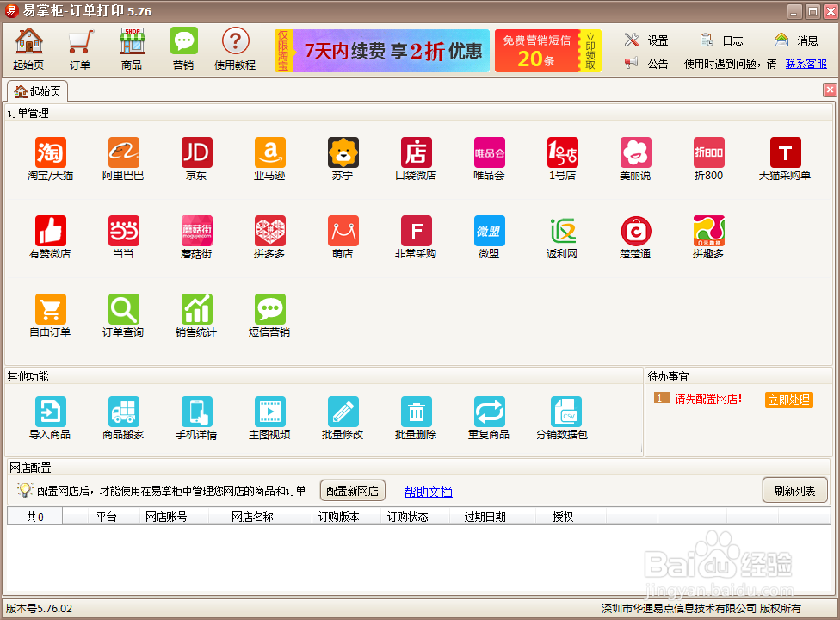Open the 订单 cart toolbar item
This screenshot has height=620, width=840.
pyautogui.click(x=80, y=49)
